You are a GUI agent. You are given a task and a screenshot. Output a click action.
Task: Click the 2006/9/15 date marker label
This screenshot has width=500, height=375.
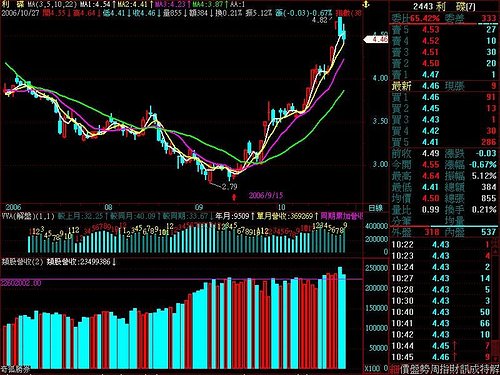(x=266, y=195)
